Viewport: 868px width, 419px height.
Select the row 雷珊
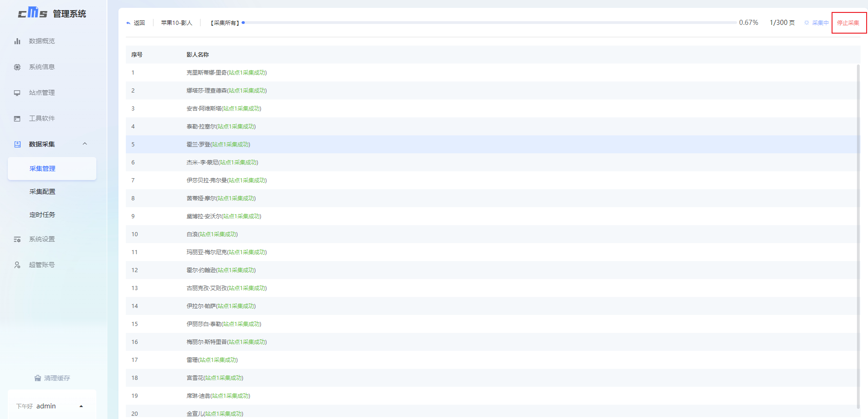point(493,360)
